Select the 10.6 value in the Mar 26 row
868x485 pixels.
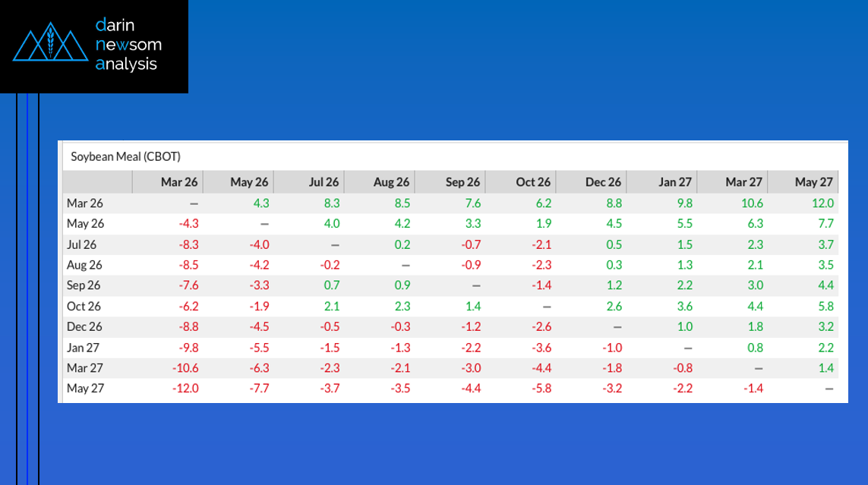753,203
